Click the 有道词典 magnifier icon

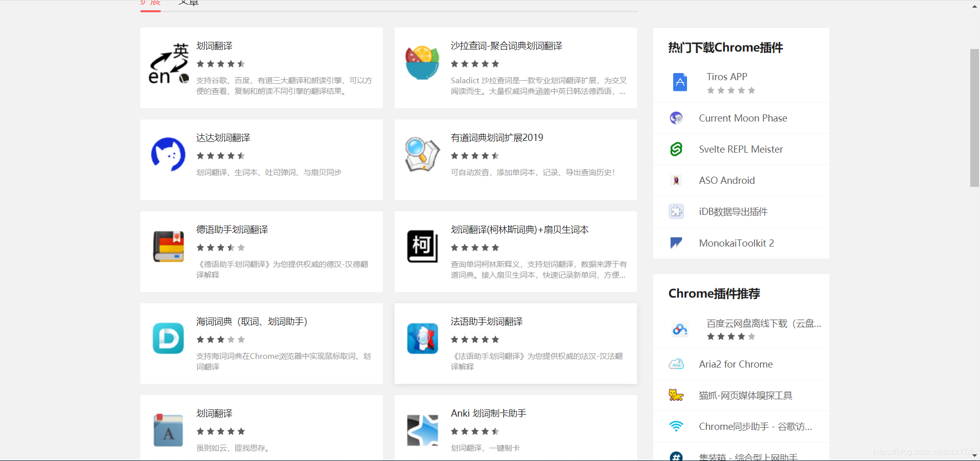click(422, 154)
